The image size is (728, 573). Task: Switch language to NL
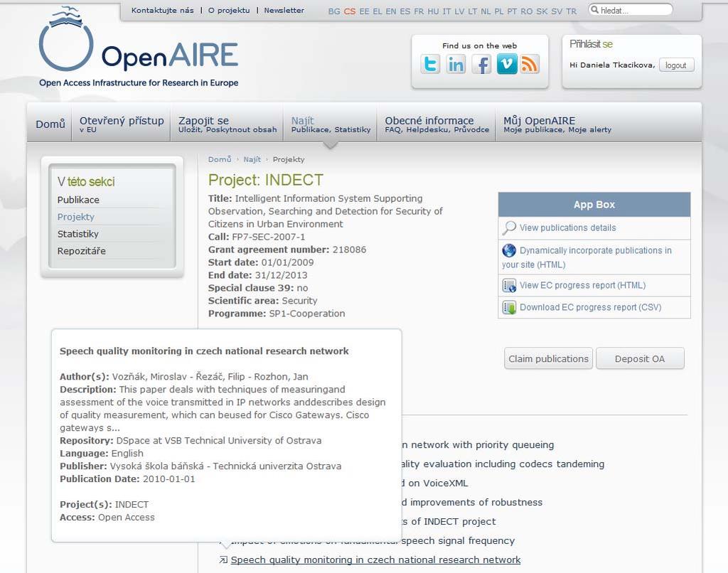486,11
